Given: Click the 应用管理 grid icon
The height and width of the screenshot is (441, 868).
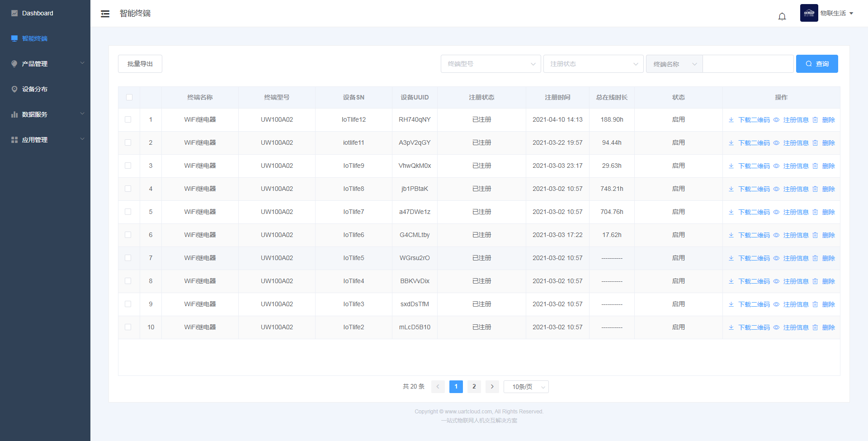Looking at the screenshot, I should coord(14,140).
